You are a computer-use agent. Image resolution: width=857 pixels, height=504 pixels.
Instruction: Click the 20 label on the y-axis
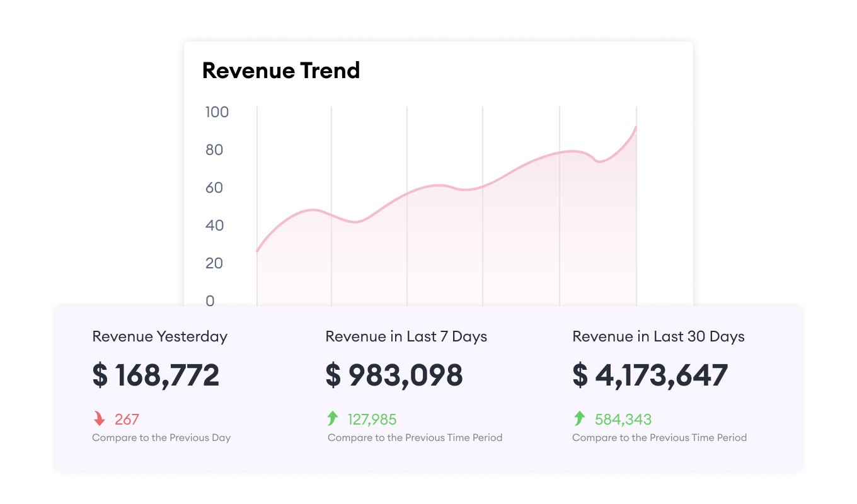[214, 263]
